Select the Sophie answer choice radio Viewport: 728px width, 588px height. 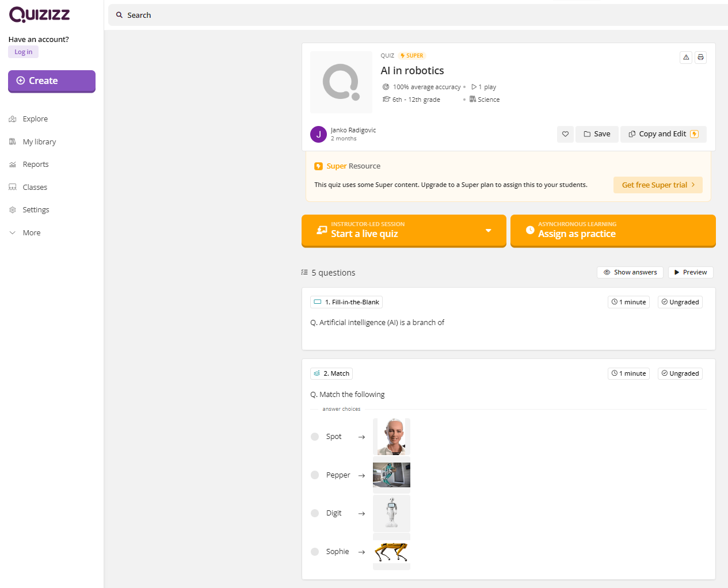315,552
